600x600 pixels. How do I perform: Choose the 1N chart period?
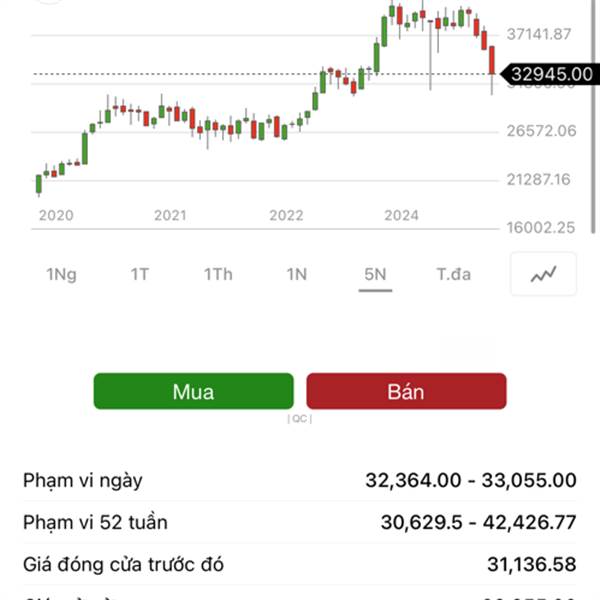point(297,274)
